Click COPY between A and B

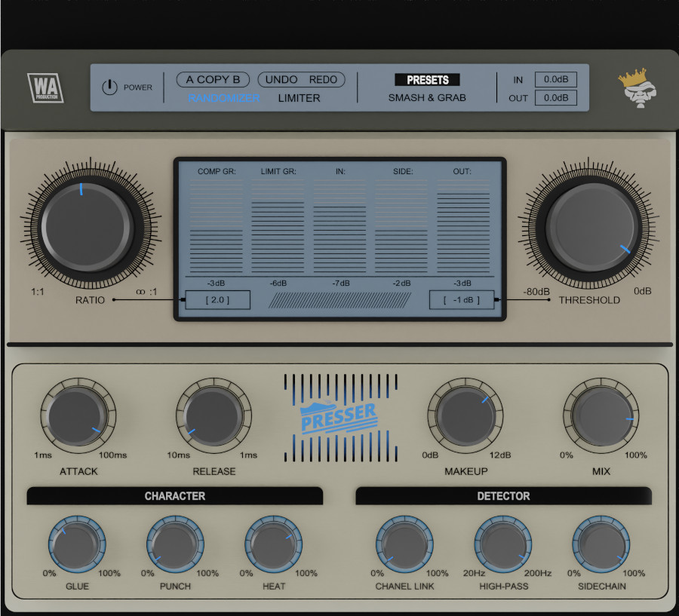tap(213, 80)
